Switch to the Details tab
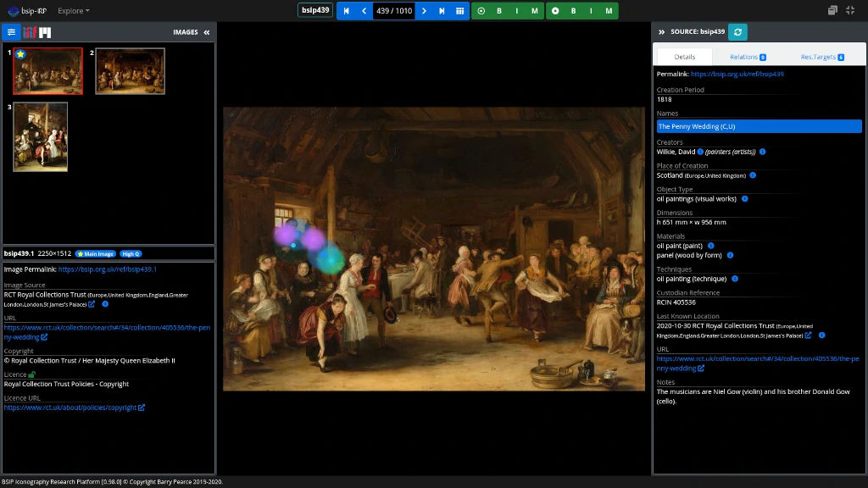868x488 pixels. pos(685,57)
